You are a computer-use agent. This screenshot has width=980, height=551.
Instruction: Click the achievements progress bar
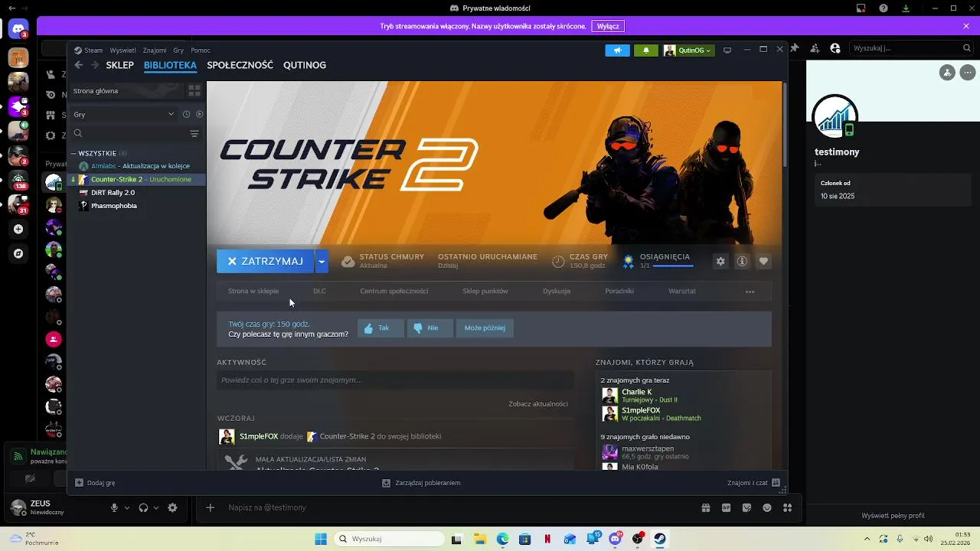672,266
